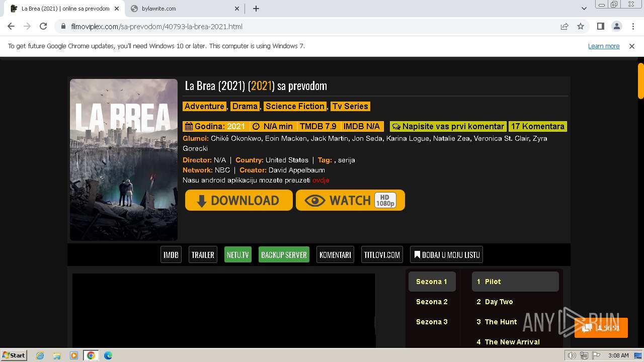Open the Adventure genre tag

pos(204,106)
